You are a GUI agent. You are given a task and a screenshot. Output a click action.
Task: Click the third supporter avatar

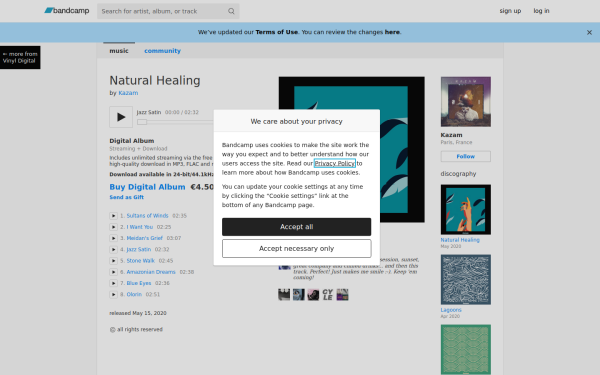tap(313, 295)
